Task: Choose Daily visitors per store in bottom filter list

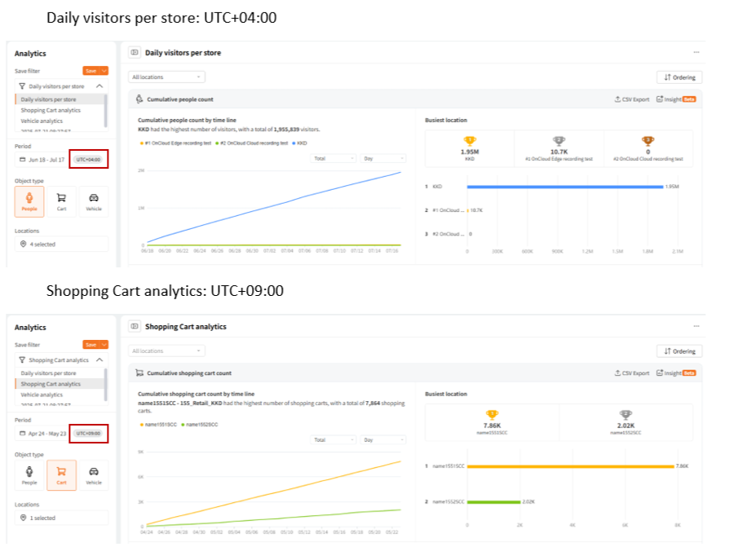Action: (x=48, y=373)
